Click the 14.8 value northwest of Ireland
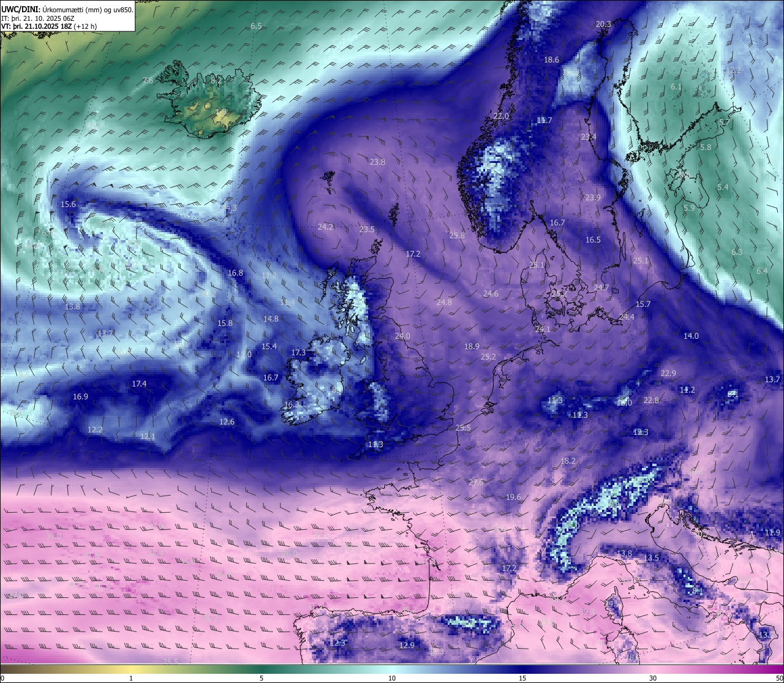 pyautogui.click(x=271, y=319)
